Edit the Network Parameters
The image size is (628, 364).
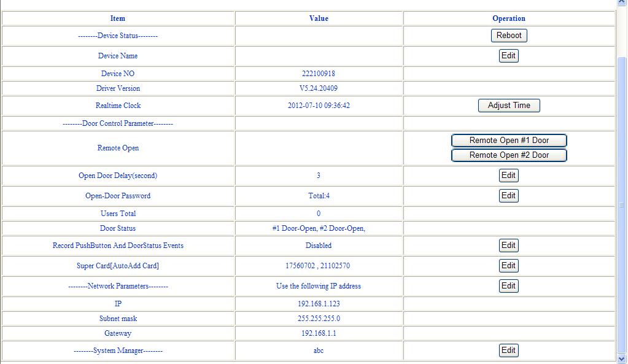tap(508, 285)
